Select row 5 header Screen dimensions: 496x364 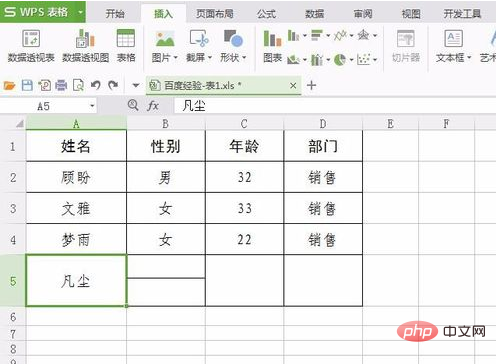[x=13, y=281]
